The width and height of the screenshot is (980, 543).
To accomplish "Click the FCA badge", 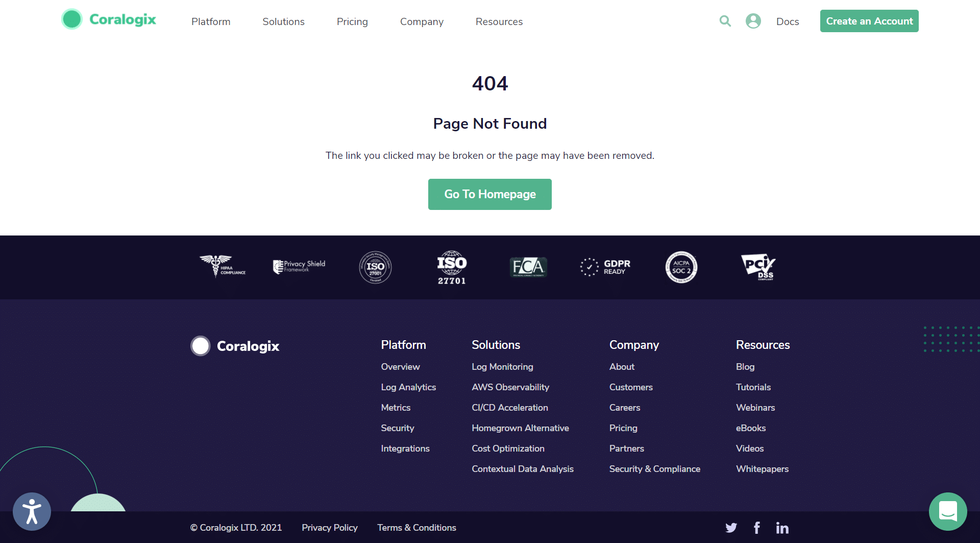I will point(528,267).
